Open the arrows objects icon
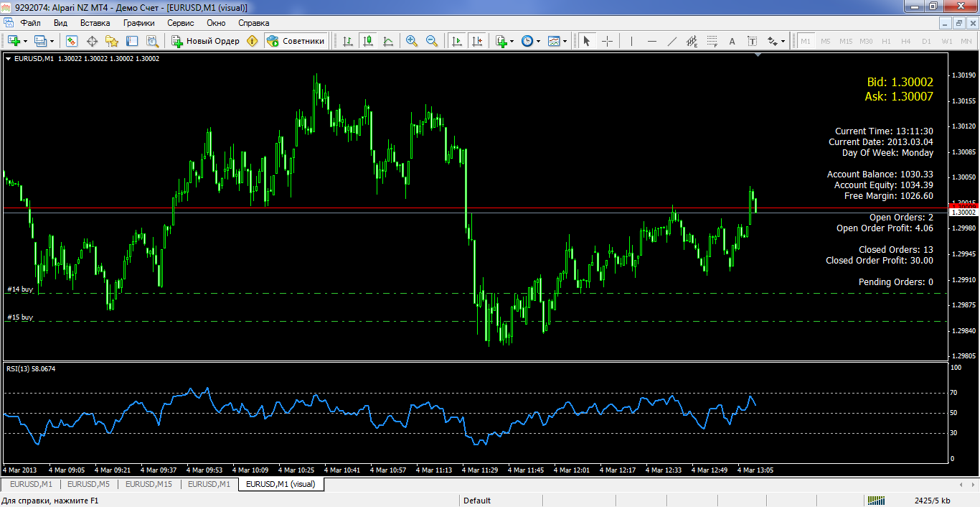Screen dimensions: 980x507 pos(773,41)
